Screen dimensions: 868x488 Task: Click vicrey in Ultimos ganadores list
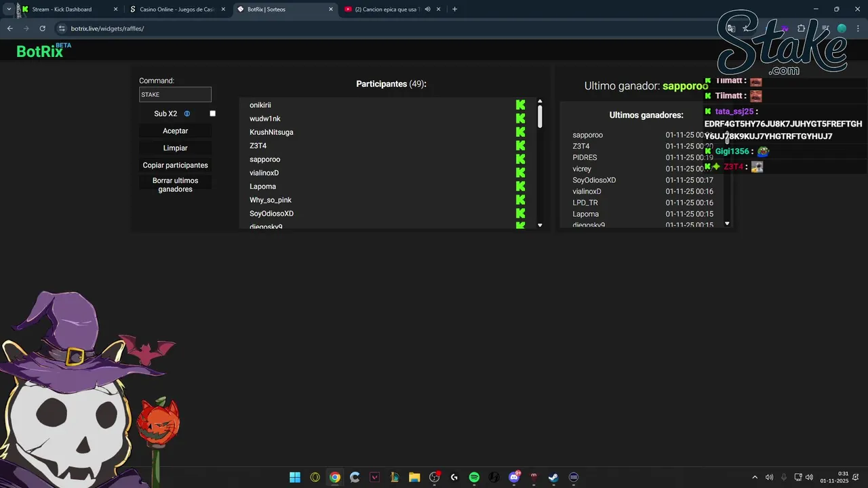pyautogui.click(x=582, y=169)
